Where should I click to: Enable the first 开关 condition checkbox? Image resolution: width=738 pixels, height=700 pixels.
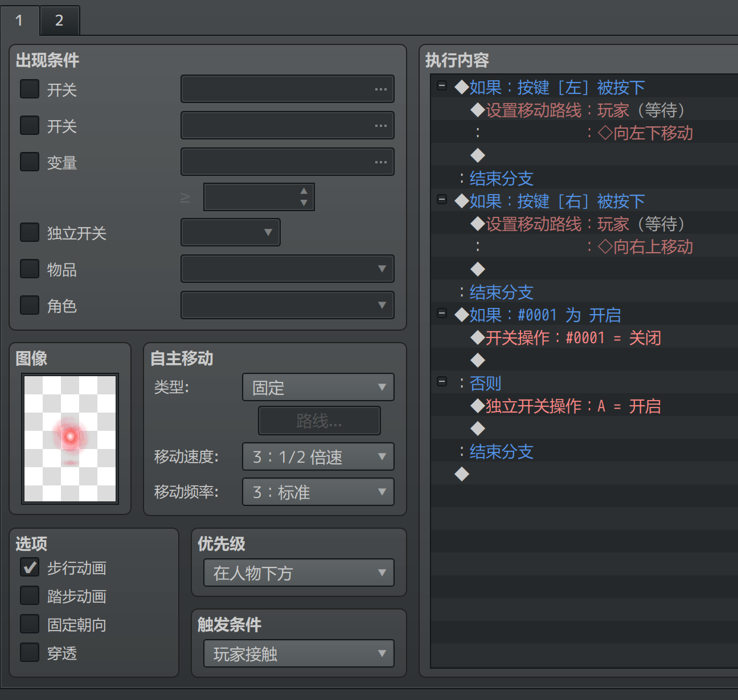tap(30, 89)
